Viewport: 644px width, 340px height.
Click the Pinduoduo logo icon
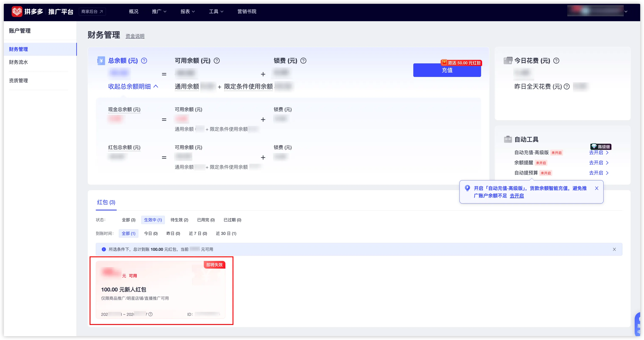click(x=17, y=11)
